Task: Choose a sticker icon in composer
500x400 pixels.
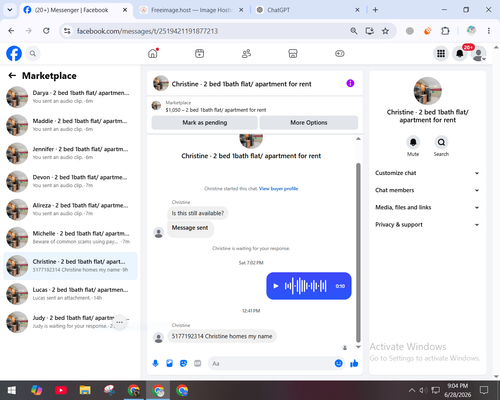Action: (x=183, y=363)
